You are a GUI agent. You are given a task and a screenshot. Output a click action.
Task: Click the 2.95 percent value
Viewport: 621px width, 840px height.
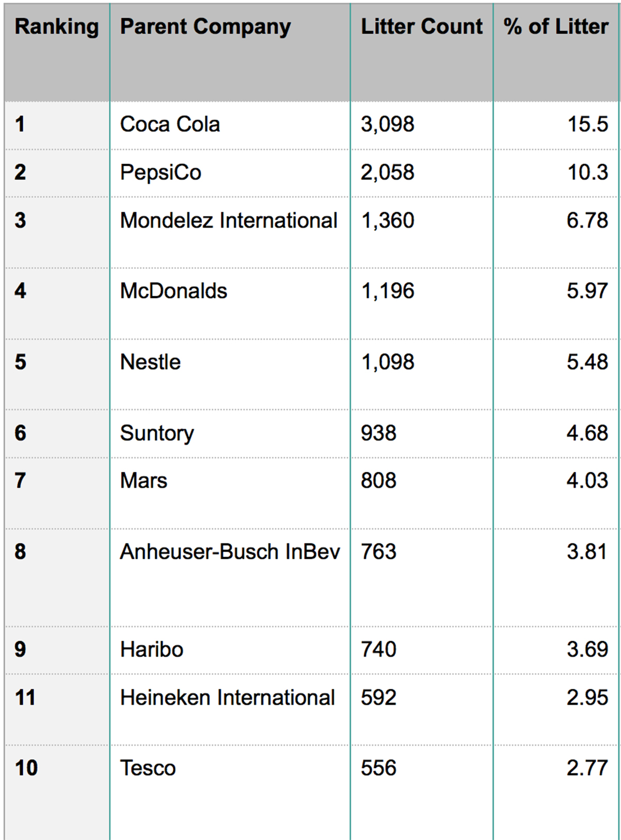coord(587,698)
